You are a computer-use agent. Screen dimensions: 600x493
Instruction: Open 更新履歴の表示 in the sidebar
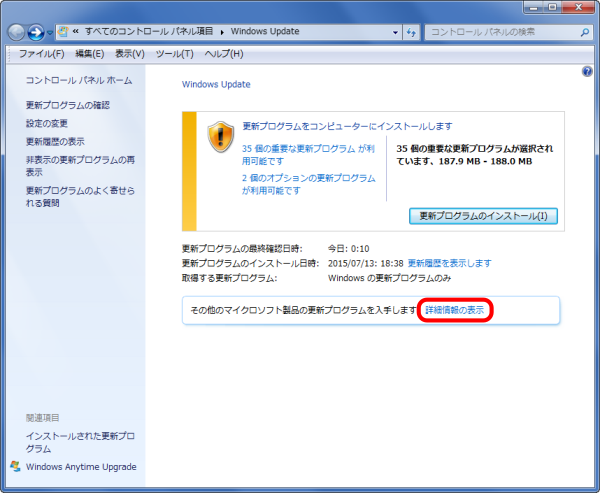click(55, 142)
